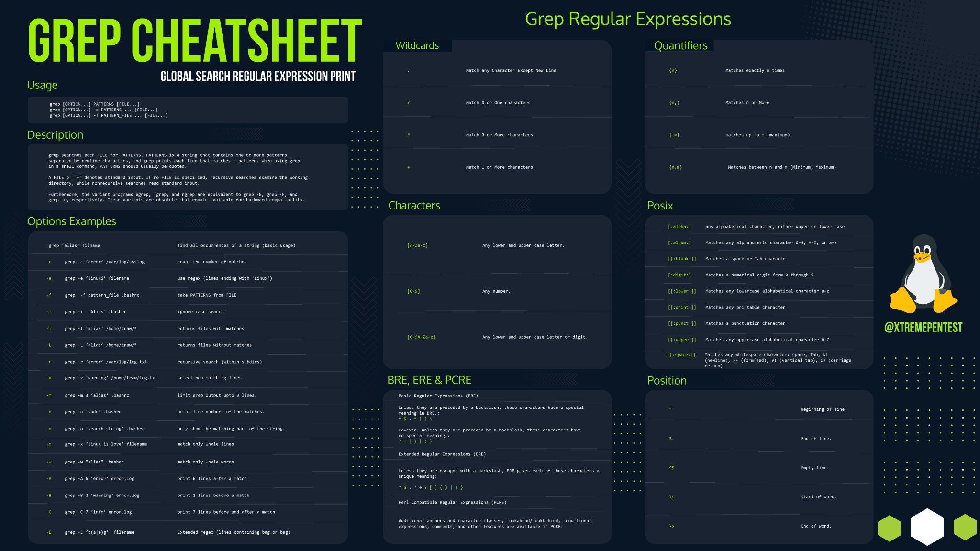The height and width of the screenshot is (551, 980).
Task: Click the Usage section heading
Action: pyautogui.click(x=43, y=85)
